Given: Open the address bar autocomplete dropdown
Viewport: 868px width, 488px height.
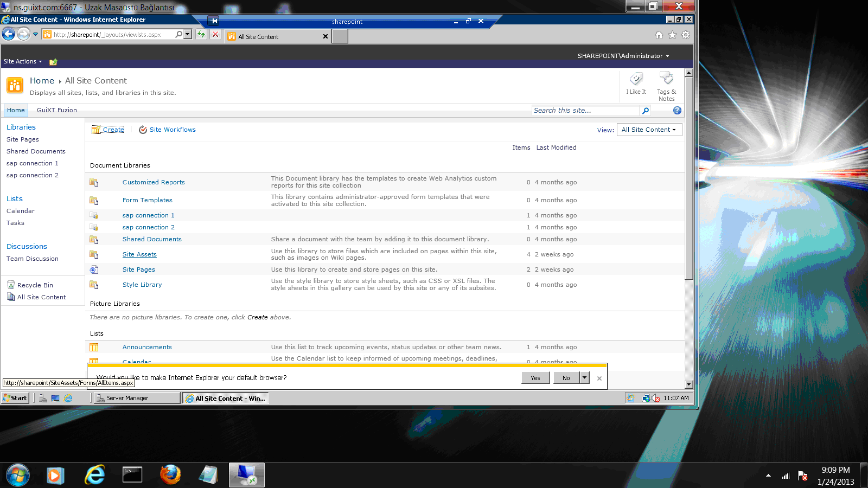Looking at the screenshot, I should (x=188, y=34).
